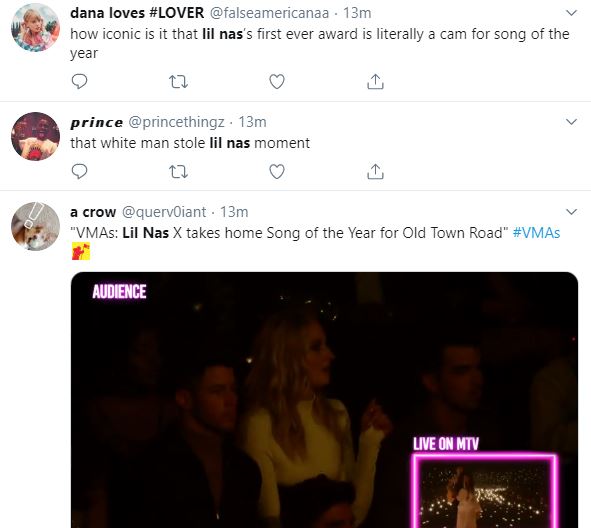Open the @princethingz profile handle
Viewport: 591px width, 528px height.
176,122
